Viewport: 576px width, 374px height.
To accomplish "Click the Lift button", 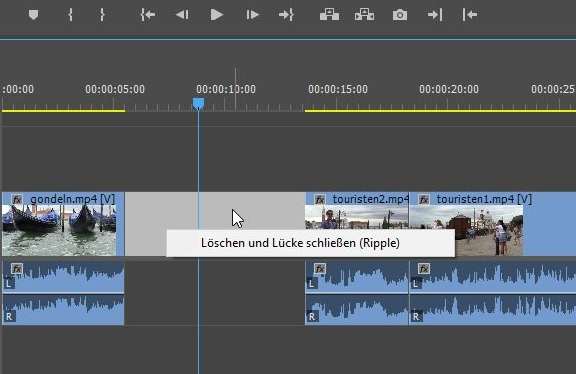I will coord(329,15).
